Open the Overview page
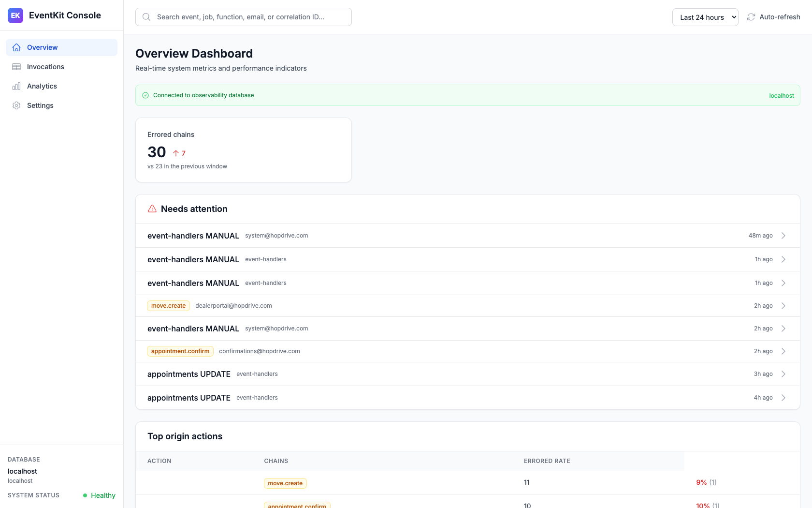Image resolution: width=812 pixels, height=508 pixels. (x=61, y=47)
